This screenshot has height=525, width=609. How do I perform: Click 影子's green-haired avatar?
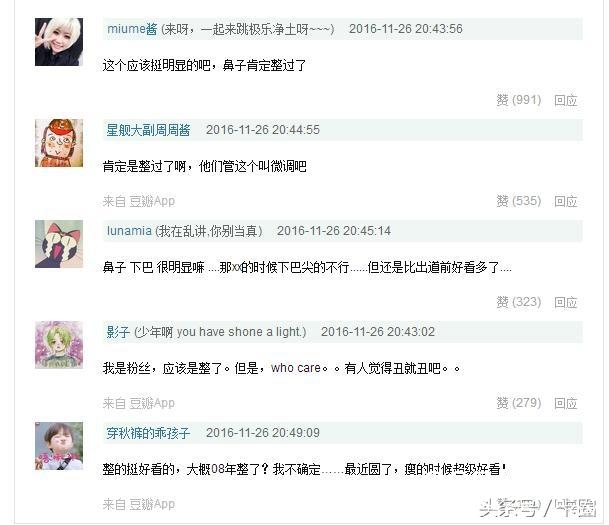(x=59, y=345)
